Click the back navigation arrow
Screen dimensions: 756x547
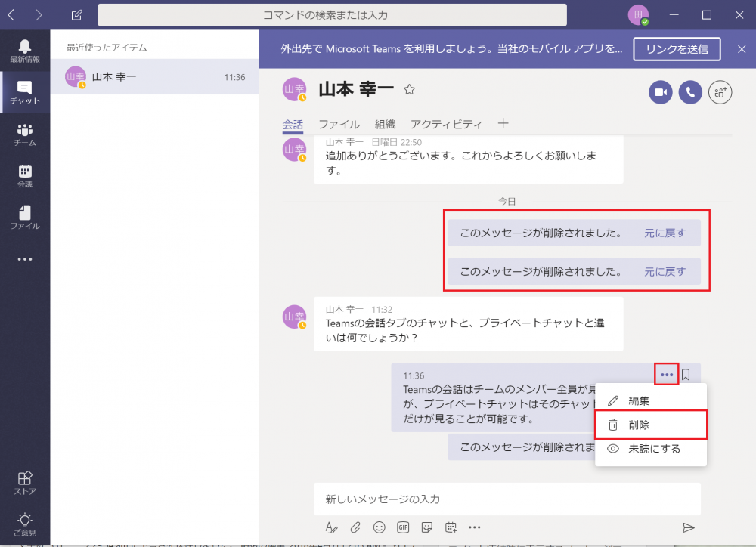pyautogui.click(x=11, y=15)
